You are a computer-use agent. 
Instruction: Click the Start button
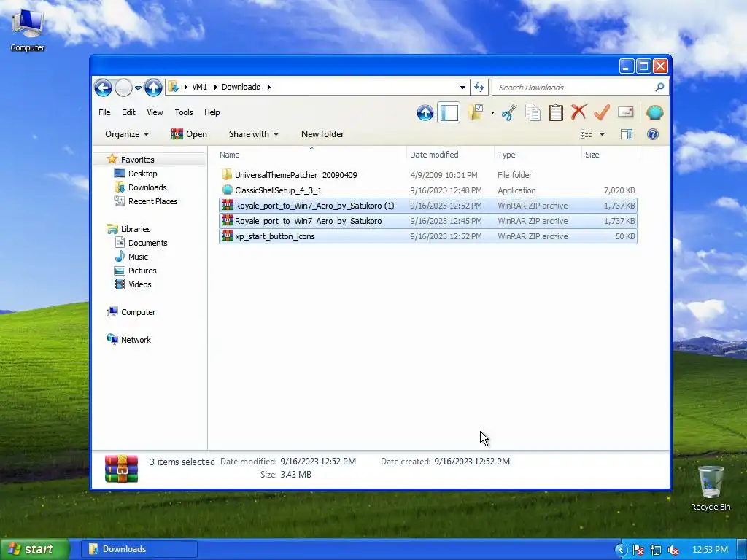[x=35, y=549]
